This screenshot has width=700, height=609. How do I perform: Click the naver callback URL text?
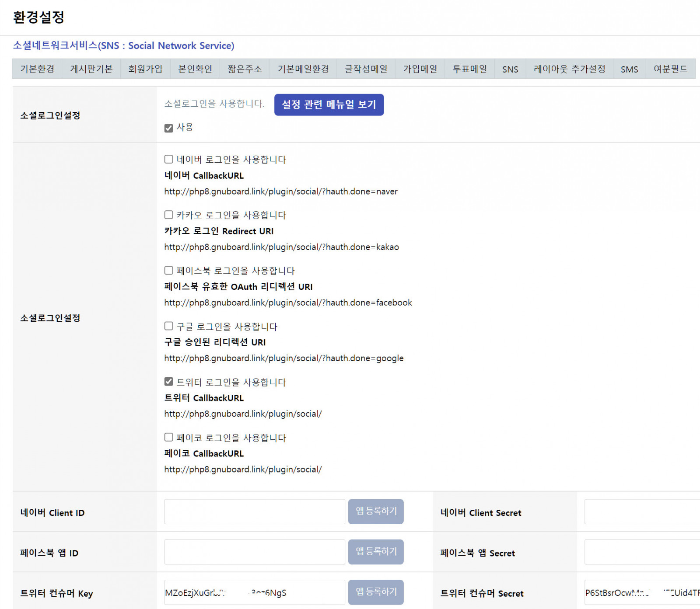tap(281, 191)
